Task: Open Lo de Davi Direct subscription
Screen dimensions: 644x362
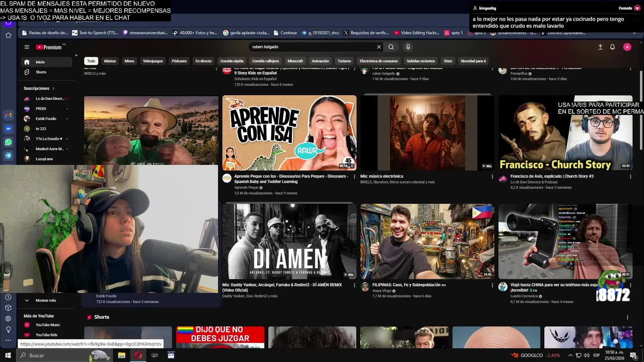Action: (x=47, y=99)
